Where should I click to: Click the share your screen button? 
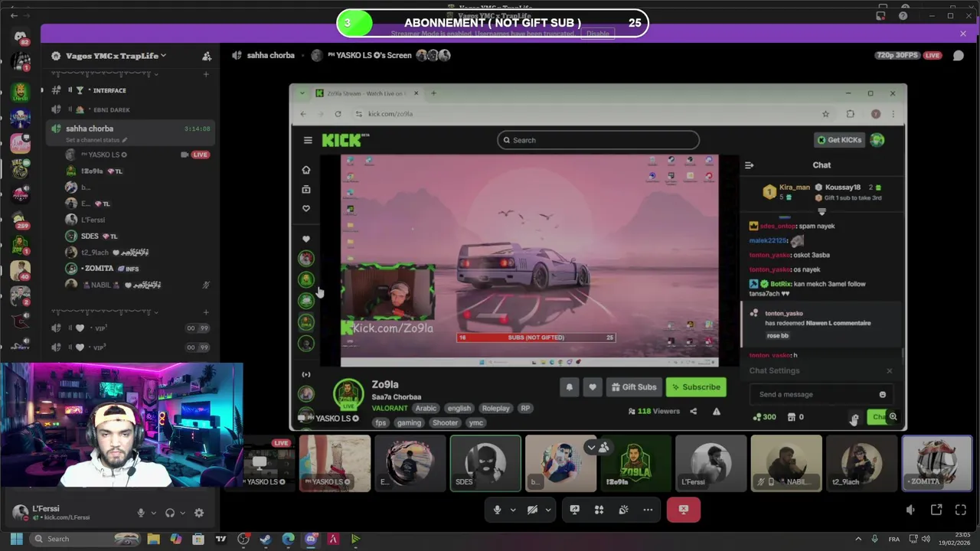574,510
